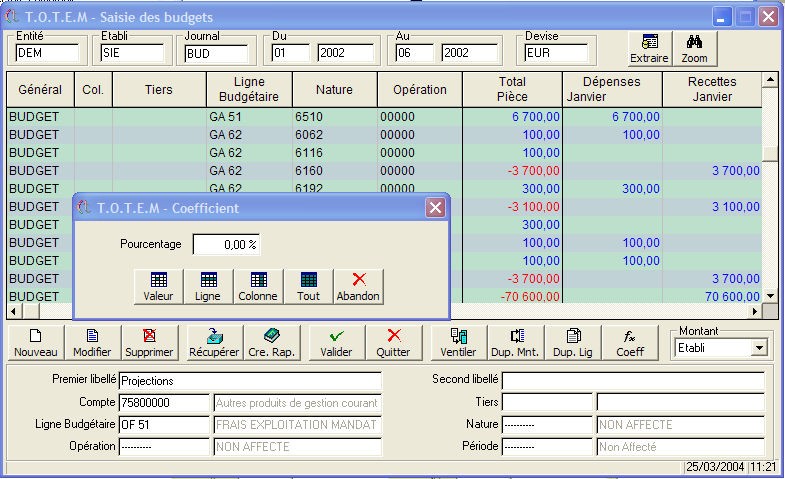Click the Opération code field at bottom
This screenshot has height=479, width=785.
coord(164,446)
